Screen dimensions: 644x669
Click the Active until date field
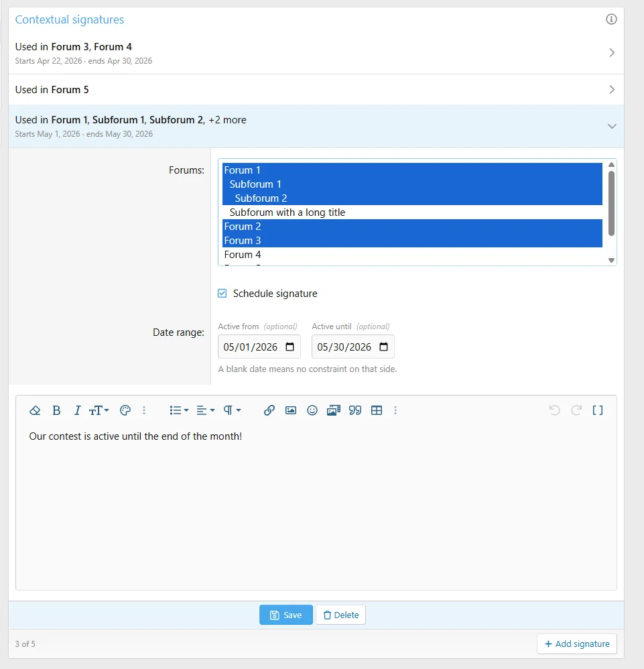pyautogui.click(x=352, y=347)
